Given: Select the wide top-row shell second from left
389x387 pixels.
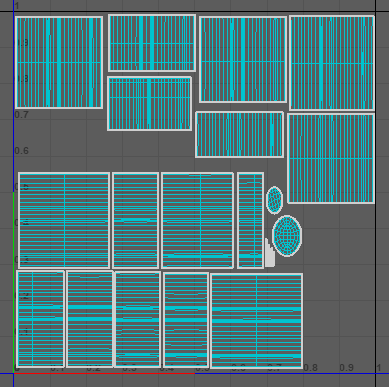Looking at the screenshot, I should tap(152, 43).
